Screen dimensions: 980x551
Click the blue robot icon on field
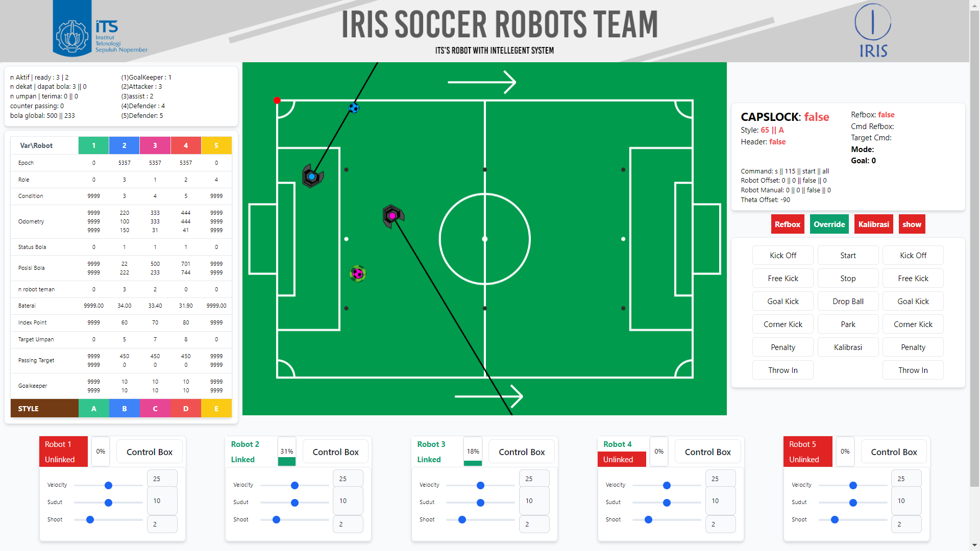coord(312,177)
